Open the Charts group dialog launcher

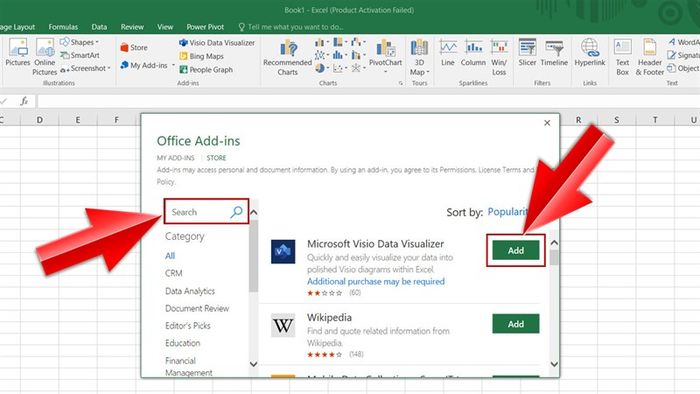[x=400, y=83]
